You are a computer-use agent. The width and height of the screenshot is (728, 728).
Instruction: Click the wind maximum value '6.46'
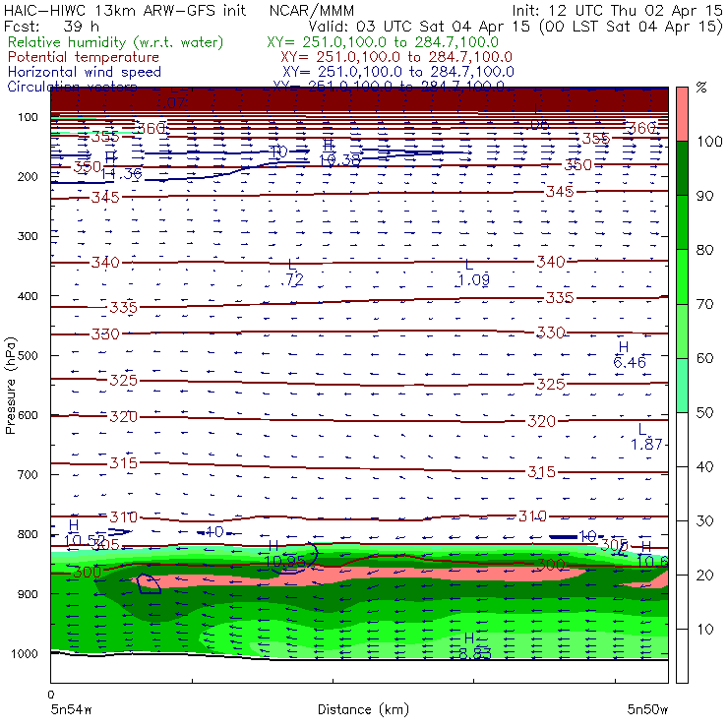coord(630,362)
